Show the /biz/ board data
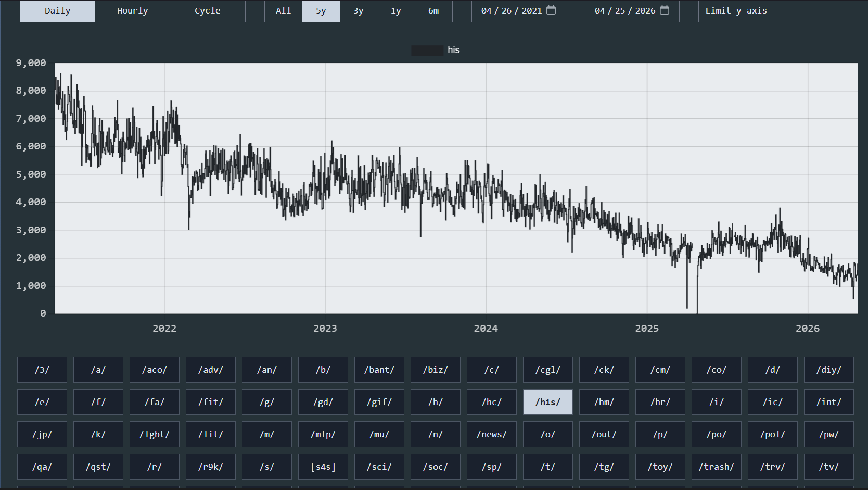This screenshot has height=490, width=868. pos(436,370)
